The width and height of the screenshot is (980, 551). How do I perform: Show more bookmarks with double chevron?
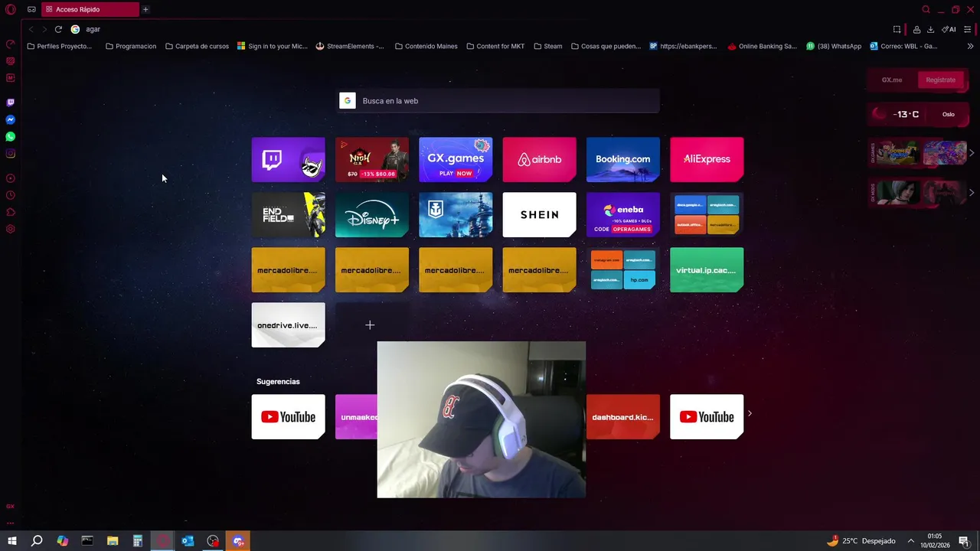(x=970, y=46)
